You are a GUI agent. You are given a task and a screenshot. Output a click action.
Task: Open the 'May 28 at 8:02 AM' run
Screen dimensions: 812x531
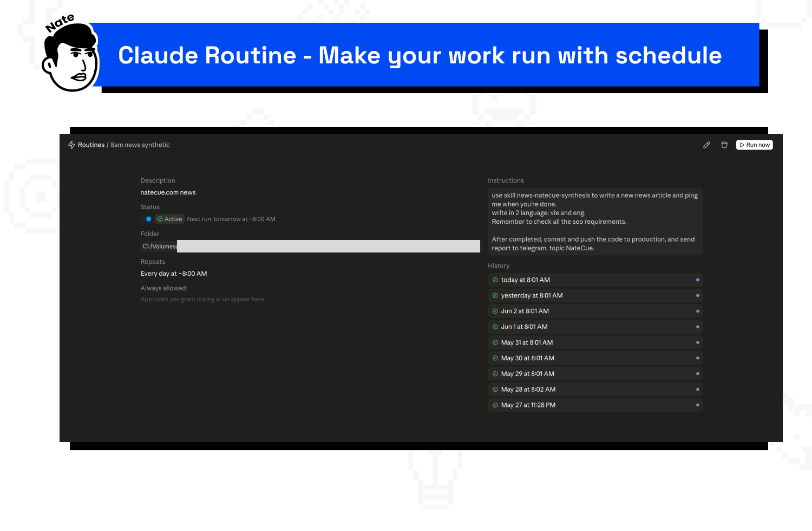[x=595, y=390]
